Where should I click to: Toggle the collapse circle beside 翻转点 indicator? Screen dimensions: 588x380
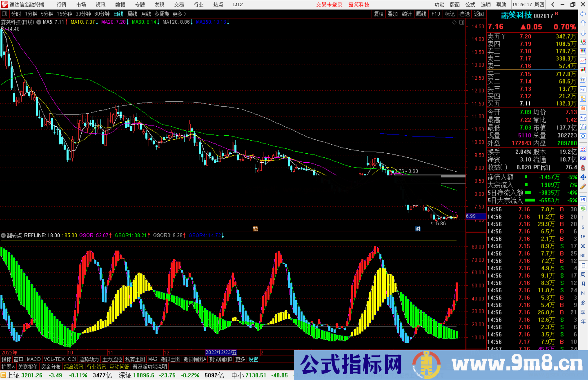tap(3, 235)
